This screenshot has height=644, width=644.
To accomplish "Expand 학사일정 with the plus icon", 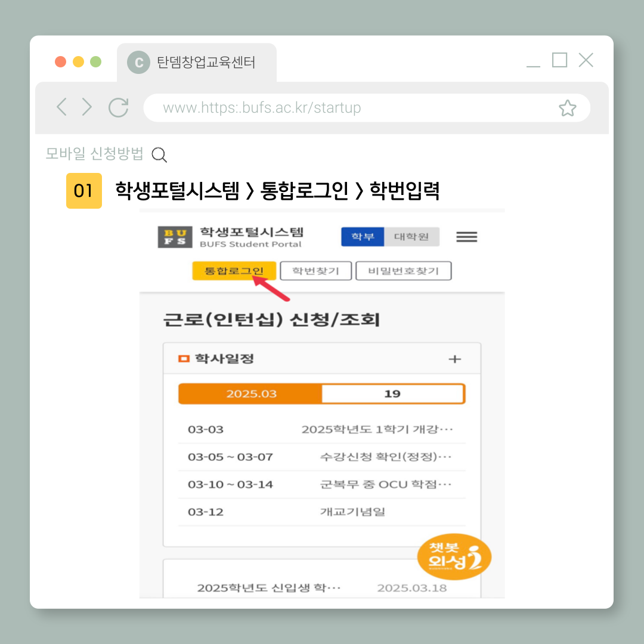I will (x=454, y=359).
